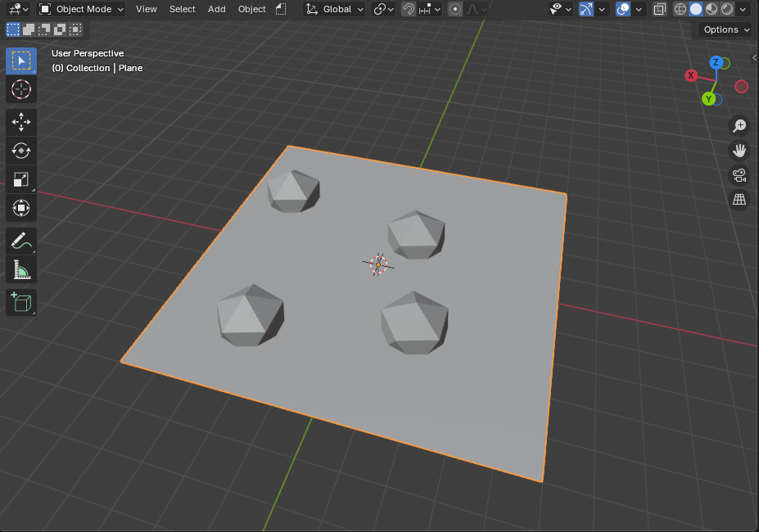The image size is (759, 532).
Task: Open the snapping options dropdown
Action: [430, 9]
